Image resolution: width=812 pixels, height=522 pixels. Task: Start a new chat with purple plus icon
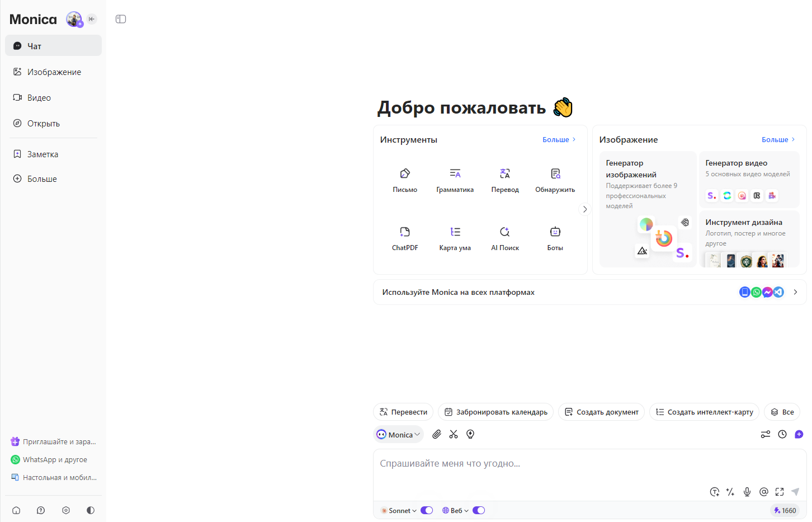coord(799,434)
